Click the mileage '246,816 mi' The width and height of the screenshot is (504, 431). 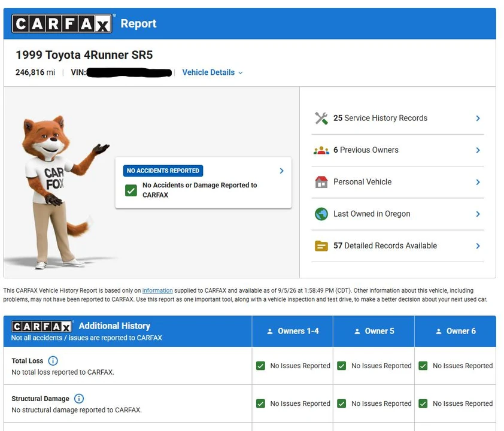click(35, 72)
